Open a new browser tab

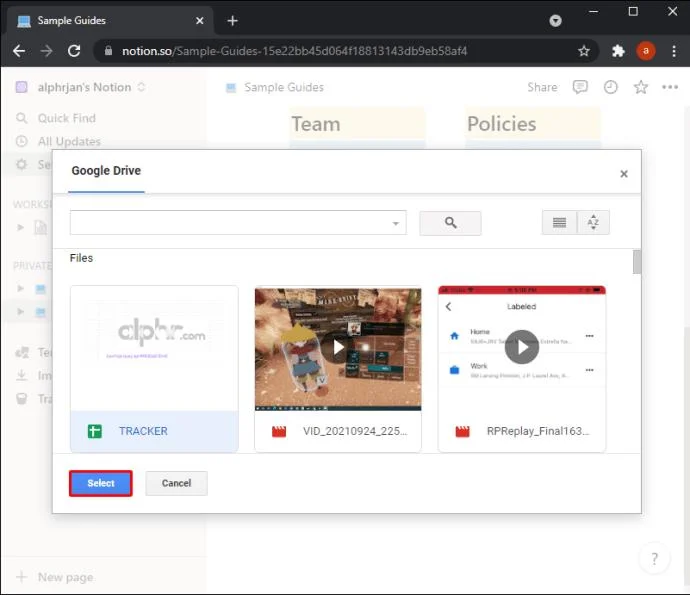pyautogui.click(x=232, y=21)
